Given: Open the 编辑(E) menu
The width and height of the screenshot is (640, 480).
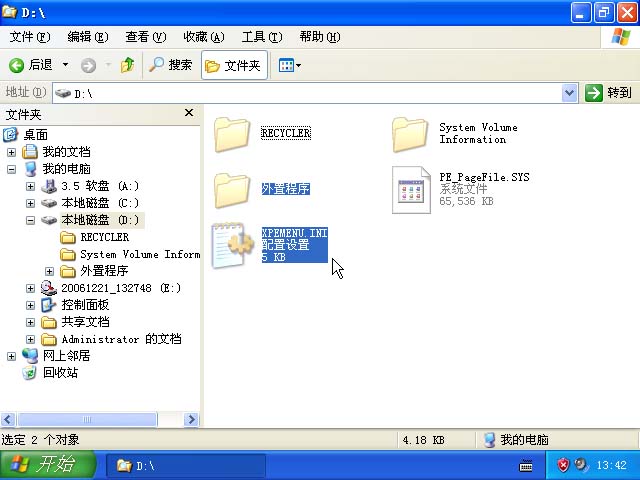Looking at the screenshot, I should click(88, 37).
